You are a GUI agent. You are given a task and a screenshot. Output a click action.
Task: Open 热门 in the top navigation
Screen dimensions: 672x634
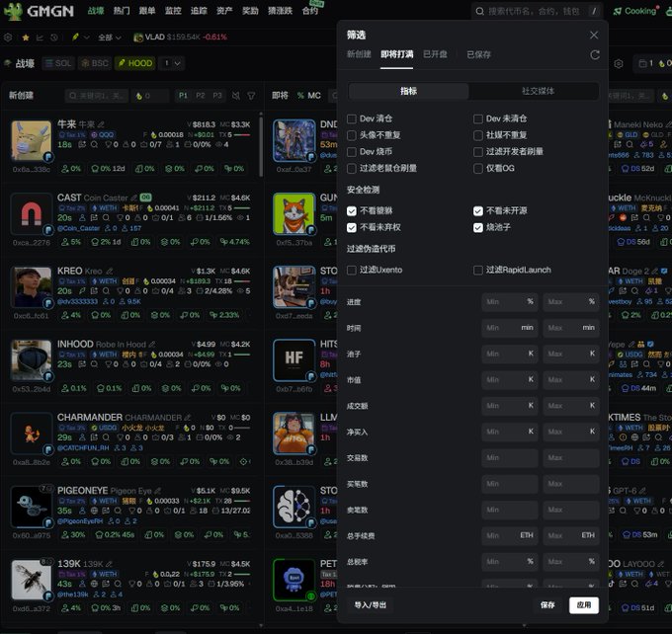coord(122,11)
